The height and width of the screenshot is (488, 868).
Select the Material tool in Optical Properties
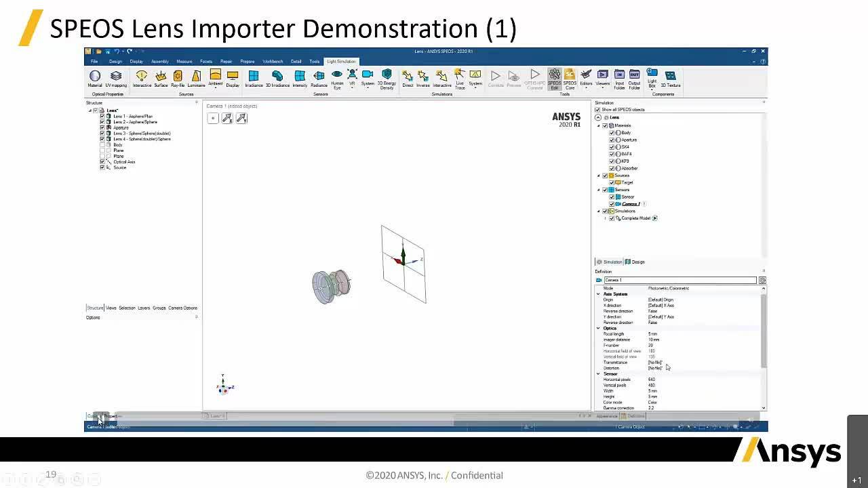pyautogui.click(x=95, y=77)
